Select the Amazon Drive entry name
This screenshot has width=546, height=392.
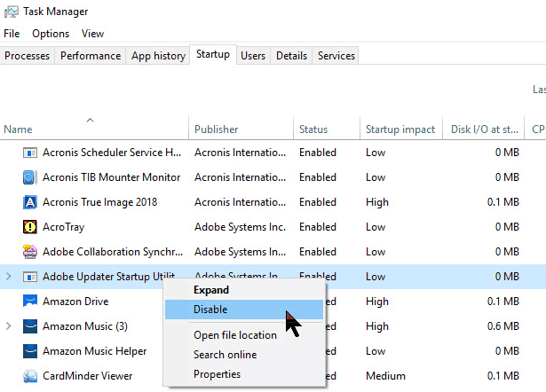coord(75,302)
